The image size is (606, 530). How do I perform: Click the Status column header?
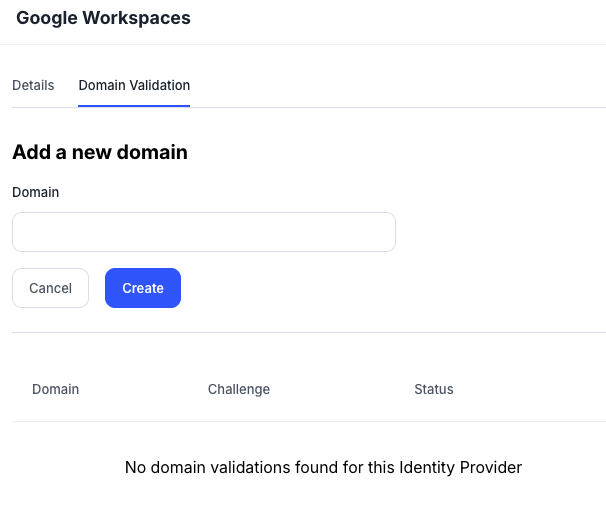(x=434, y=389)
